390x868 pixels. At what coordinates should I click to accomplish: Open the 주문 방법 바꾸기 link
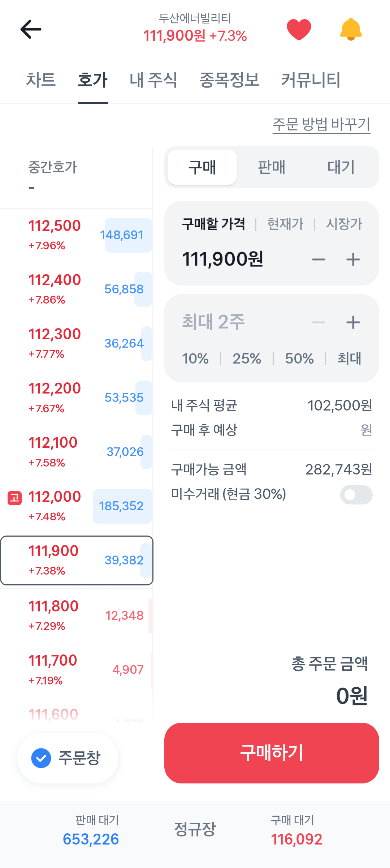(321, 124)
